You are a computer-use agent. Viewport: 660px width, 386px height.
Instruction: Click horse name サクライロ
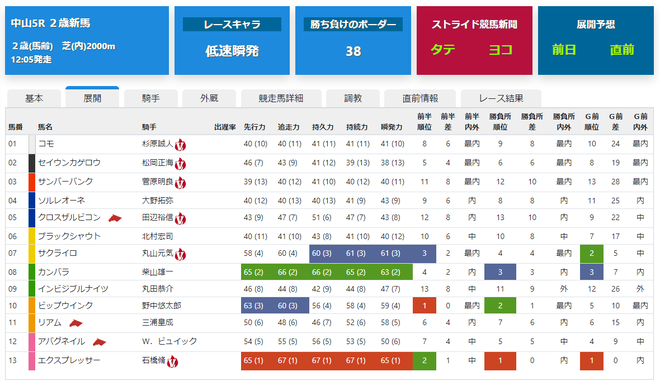pos(57,253)
